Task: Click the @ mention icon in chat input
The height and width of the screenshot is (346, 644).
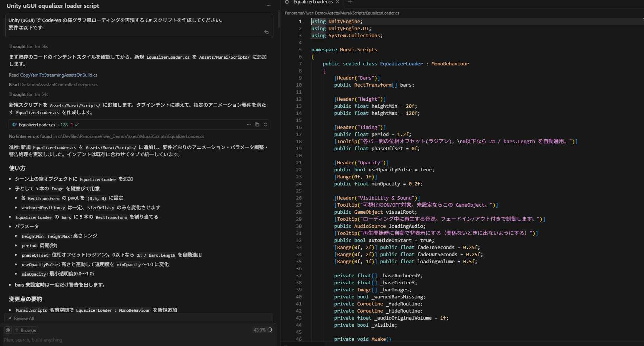Action: click(x=7, y=330)
